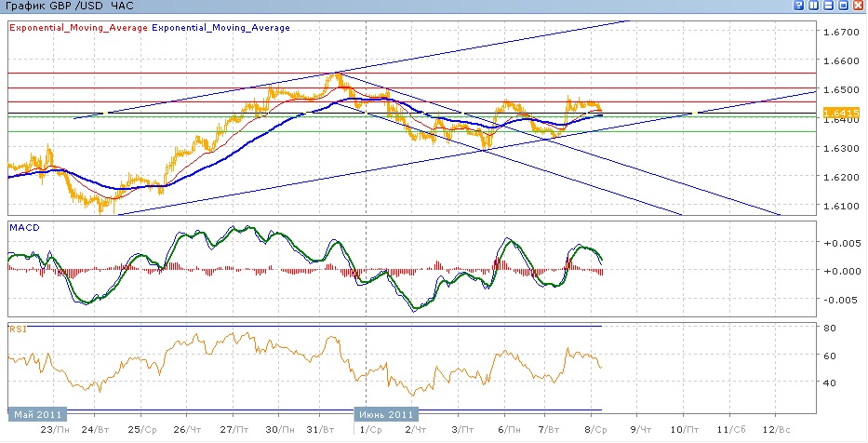Select the 12/Вс date label
Viewport: 868px width, 443px height.
[777, 430]
